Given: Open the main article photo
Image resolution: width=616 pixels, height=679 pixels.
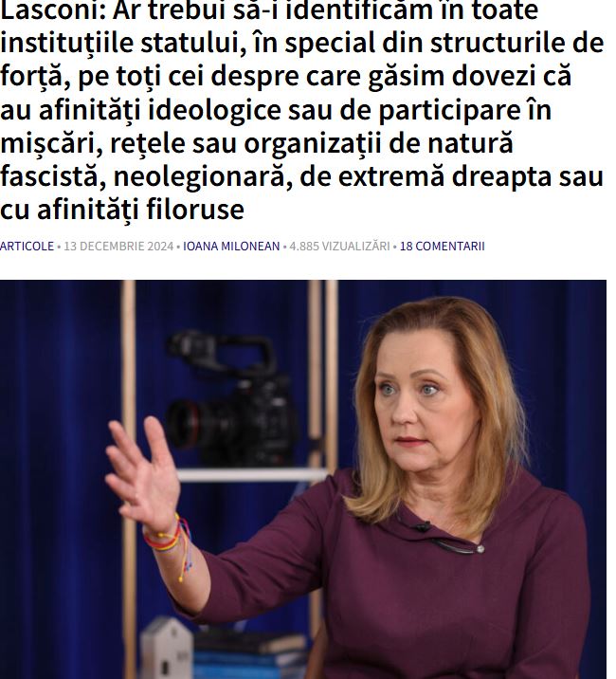Looking at the screenshot, I should pyautogui.click(x=303, y=479).
